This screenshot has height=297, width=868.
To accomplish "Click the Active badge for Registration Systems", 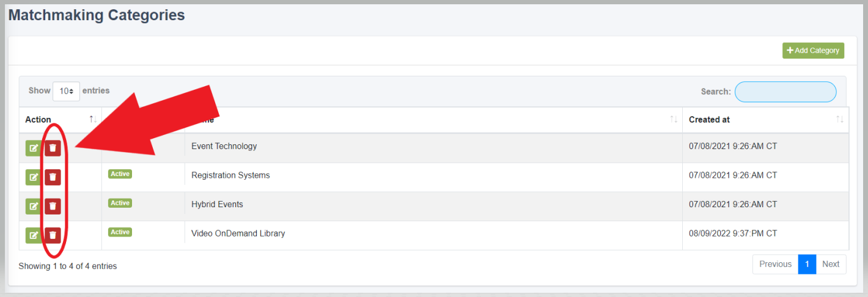I will pyautogui.click(x=120, y=174).
